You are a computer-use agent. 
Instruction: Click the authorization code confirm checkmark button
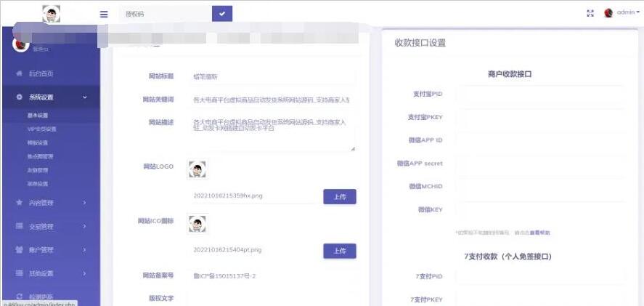222,14
